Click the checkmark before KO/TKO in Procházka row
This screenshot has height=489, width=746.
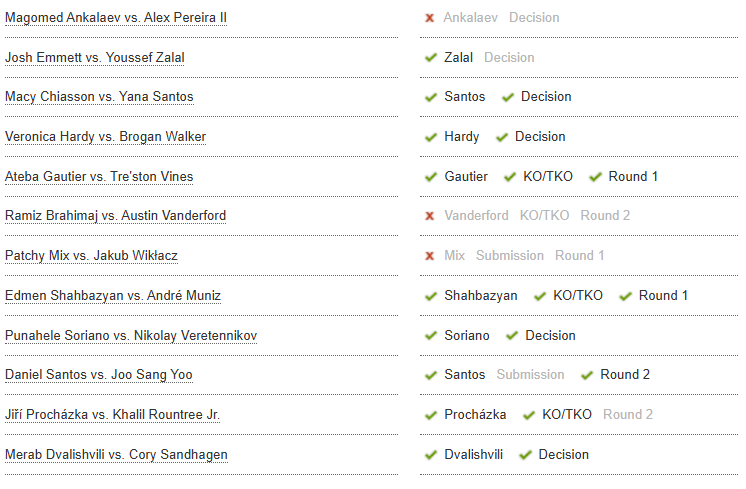pyautogui.click(x=529, y=415)
